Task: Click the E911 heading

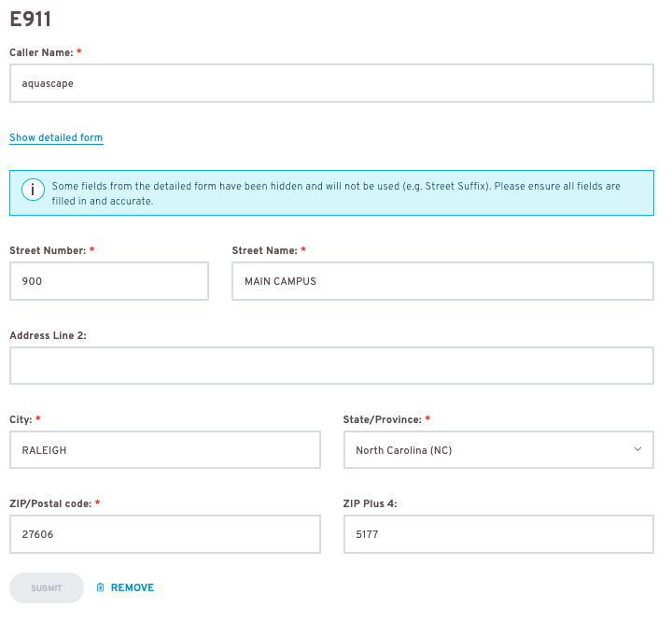Action: pos(31,20)
